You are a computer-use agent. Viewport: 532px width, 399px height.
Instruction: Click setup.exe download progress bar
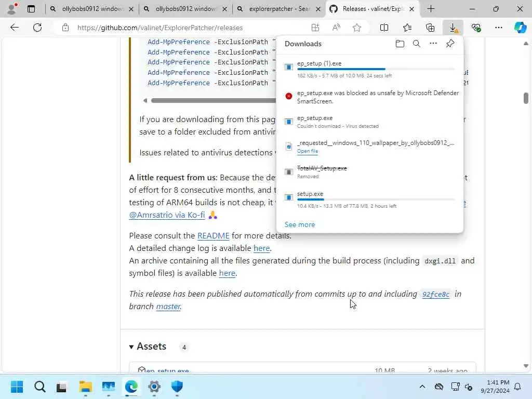click(376, 199)
